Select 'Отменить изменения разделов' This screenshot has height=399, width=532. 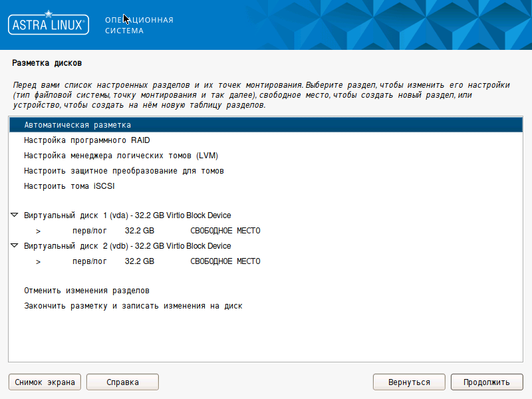coord(86,291)
